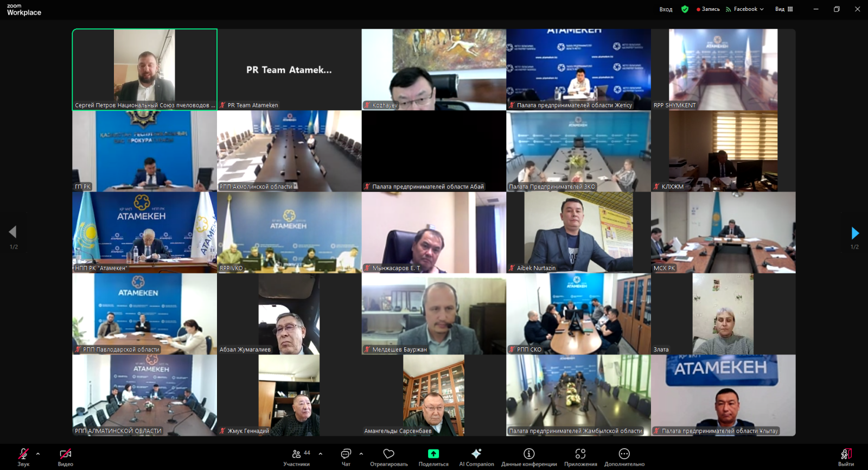Select Палата предпринимателей Жамбылской области tile
Image resolution: width=868 pixels, height=470 pixels.
pos(578,395)
